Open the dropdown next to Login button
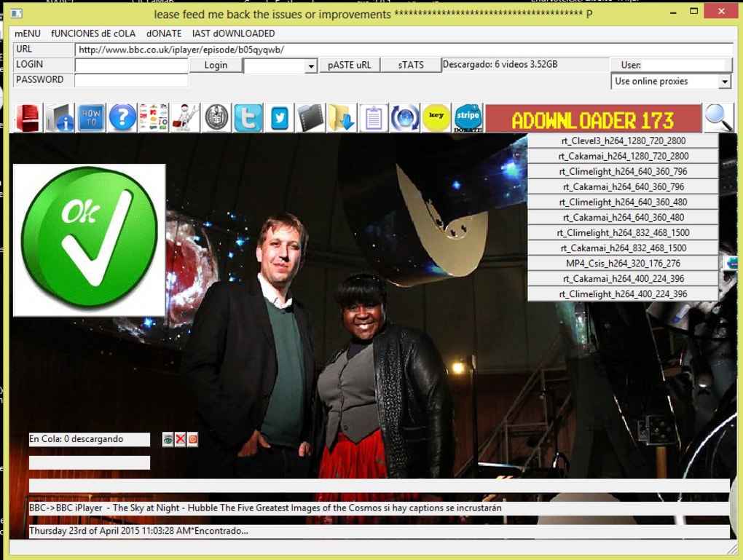This screenshot has width=743, height=560. [x=311, y=66]
